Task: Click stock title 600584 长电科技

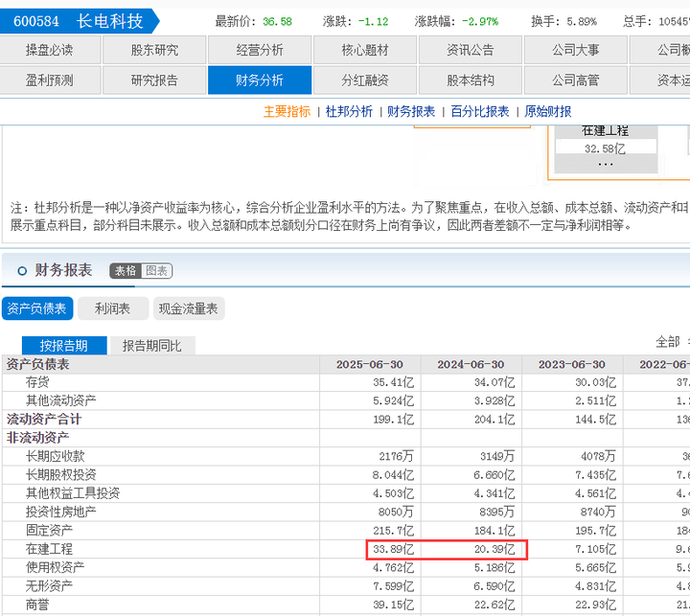Action: (79, 21)
